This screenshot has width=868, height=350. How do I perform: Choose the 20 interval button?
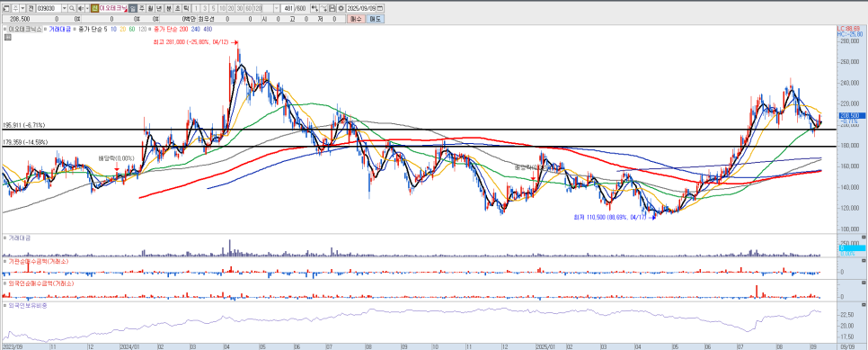231,8
